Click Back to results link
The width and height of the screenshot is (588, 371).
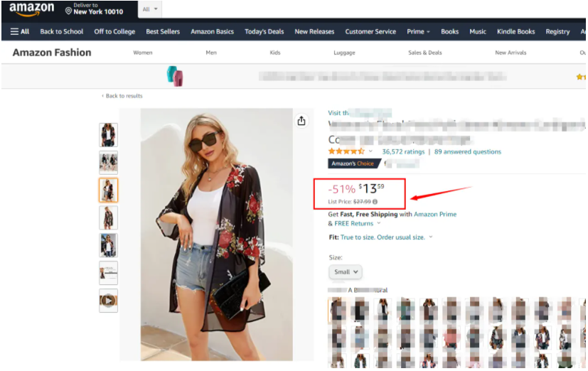[124, 96]
